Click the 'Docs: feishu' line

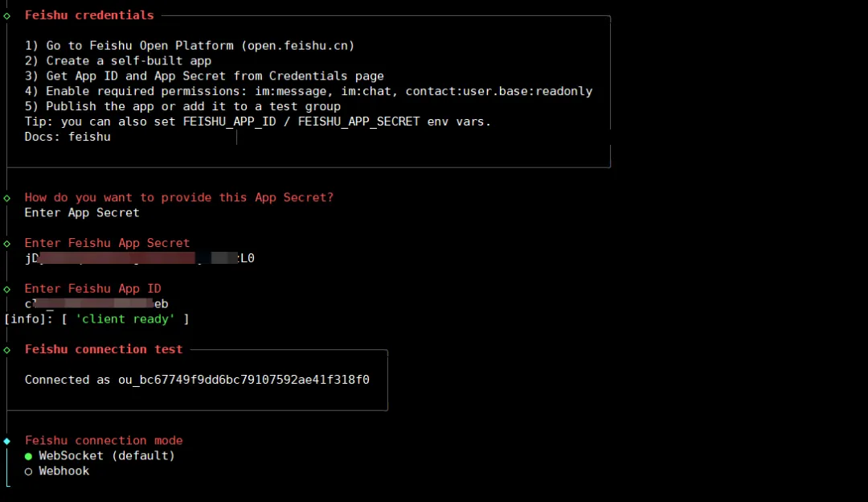(x=68, y=137)
